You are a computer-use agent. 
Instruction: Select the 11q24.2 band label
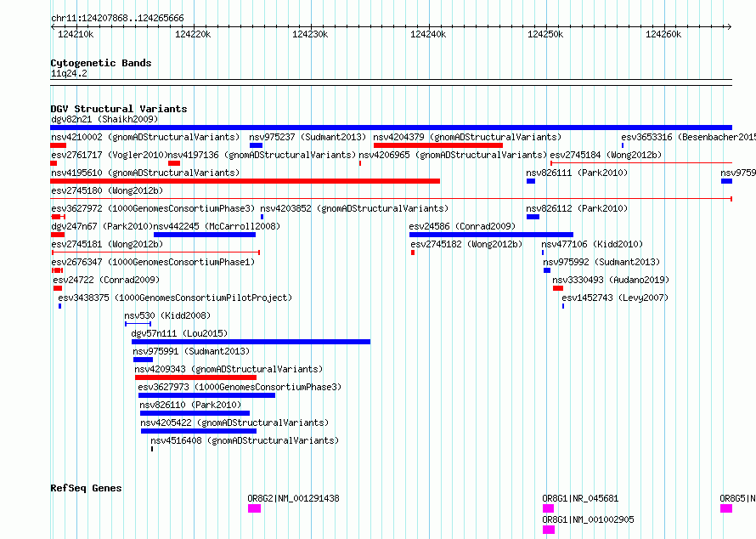click(x=69, y=73)
